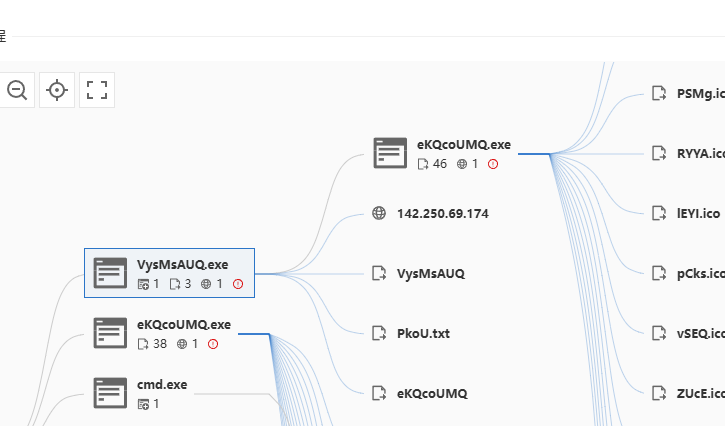The width and height of the screenshot is (725, 426).
Task: Click the file icon for pCks.ico
Action: tap(659, 273)
